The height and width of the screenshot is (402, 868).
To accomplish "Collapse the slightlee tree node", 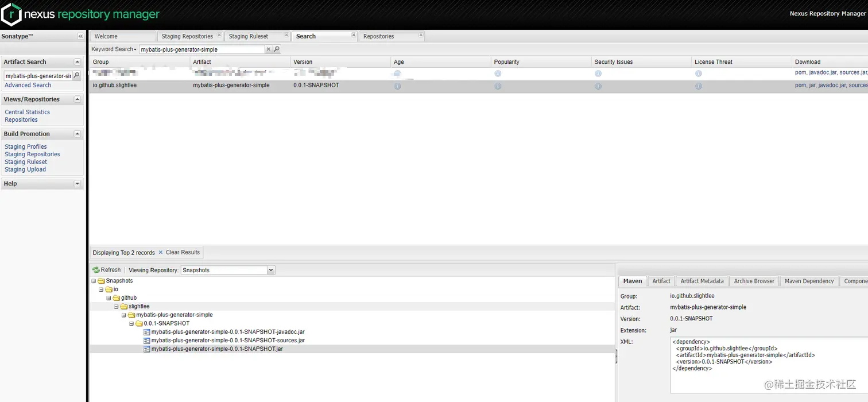I will [116, 307].
